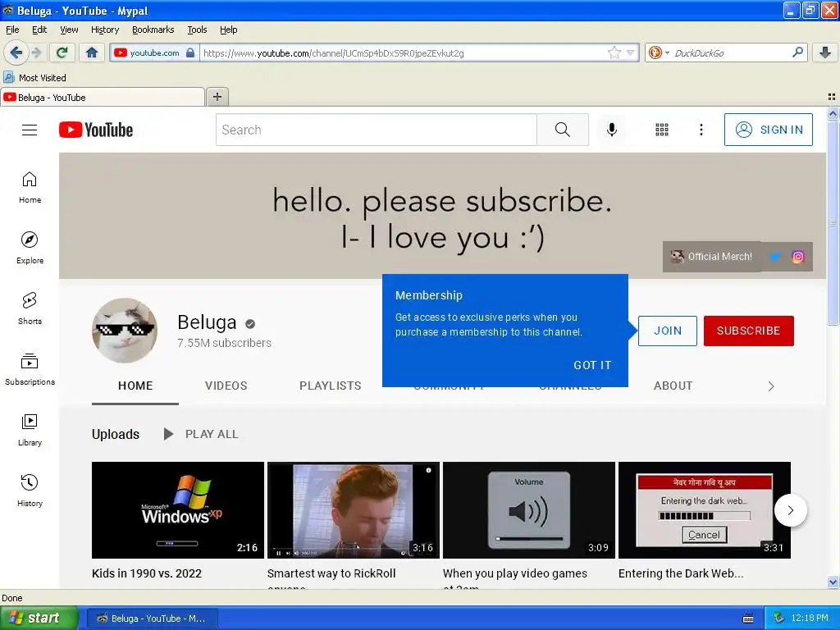840x630 pixels.
Task: Open the Bookmarks menu
Action: click(x=153, y=30)
